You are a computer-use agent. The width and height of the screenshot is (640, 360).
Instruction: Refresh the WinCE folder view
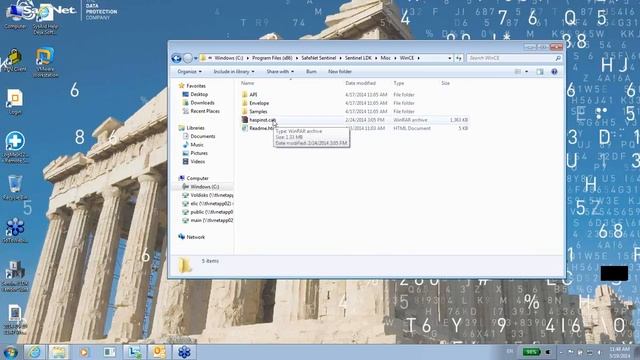459,58
